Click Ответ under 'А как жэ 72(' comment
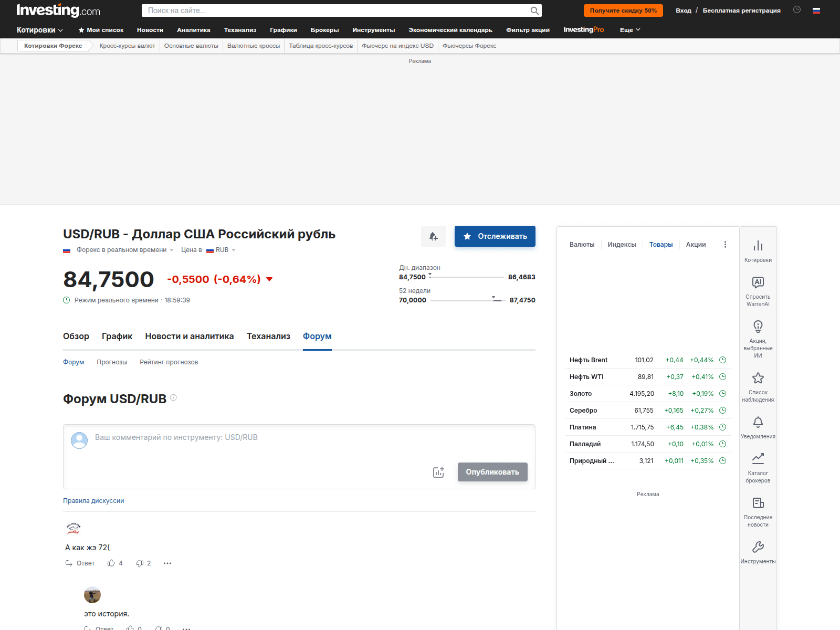This screenshot has height=630, width=840. [x=80, y=563]
